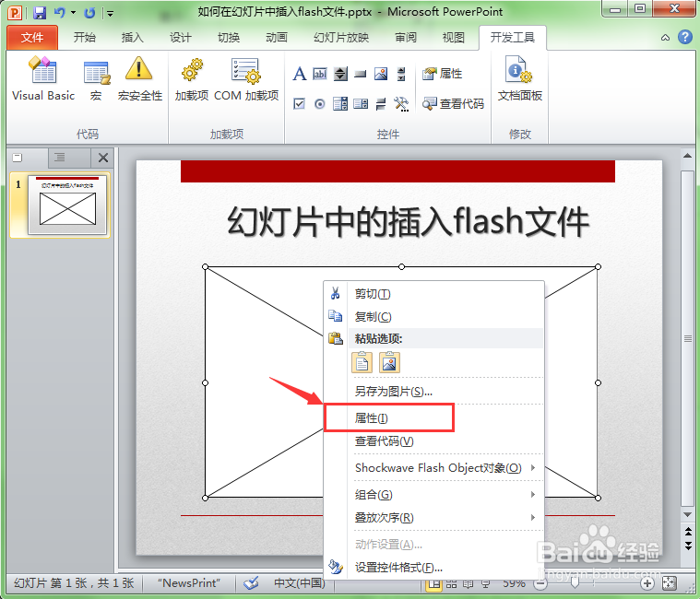Open the Document Panel (文档面板)
Image resolution: width=700 pixels, height=599 pixels.
click(x=519, y=79)
